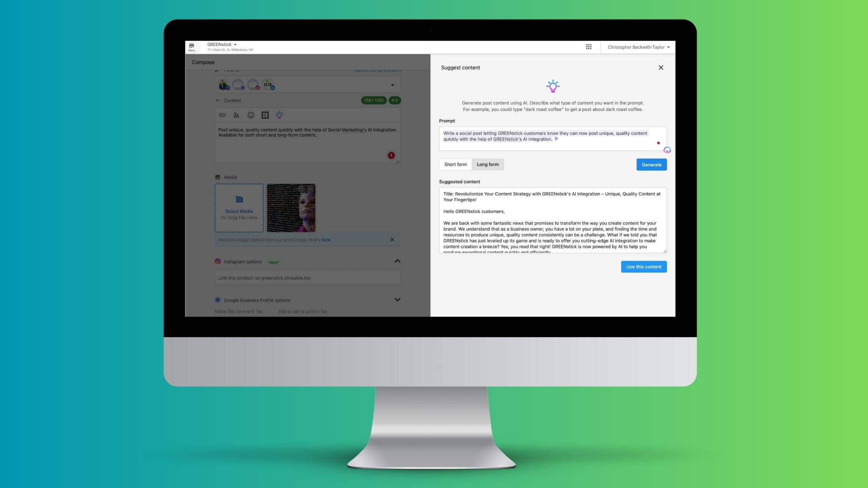868x488 pixels.
Task: Click the magic wand/settings icon in toolbar
Action: pos(280,115)
